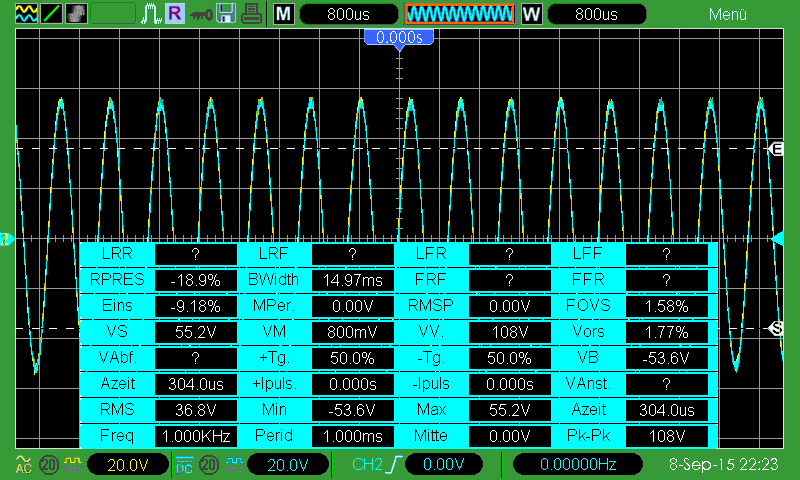
Task: Click the pulse trigger waveform icon
Action: tap(151, 14)
